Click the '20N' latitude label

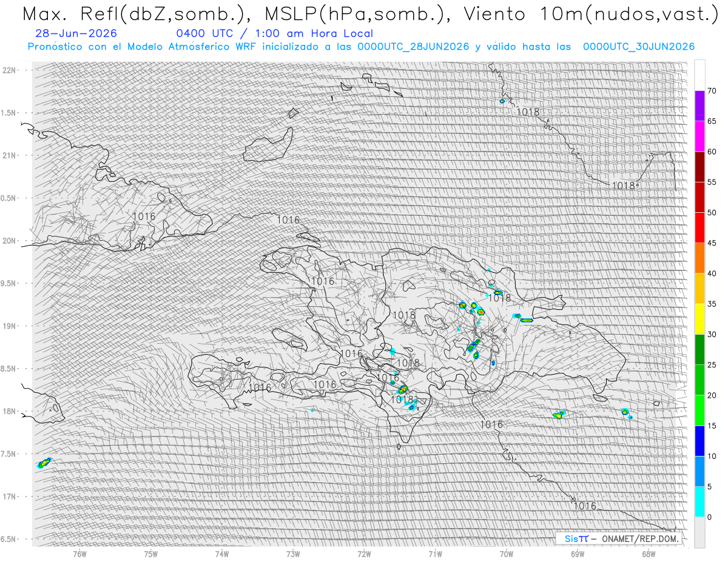tap(9, 241)
